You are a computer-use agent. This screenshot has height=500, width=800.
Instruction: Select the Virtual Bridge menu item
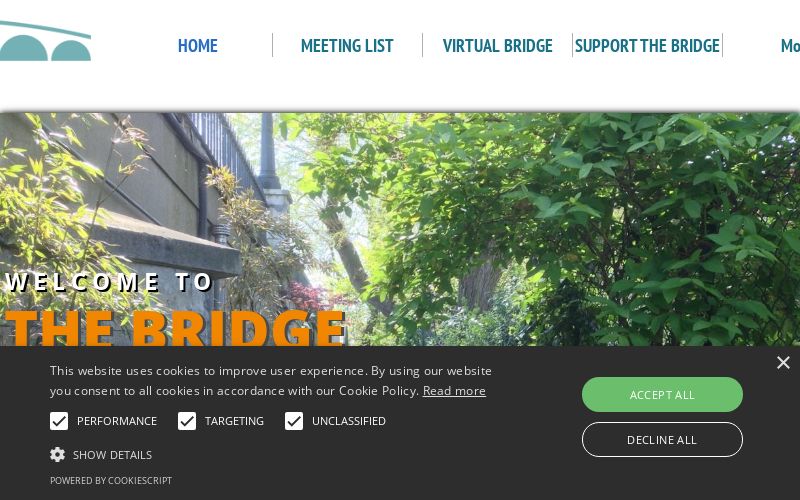(497, 45)
